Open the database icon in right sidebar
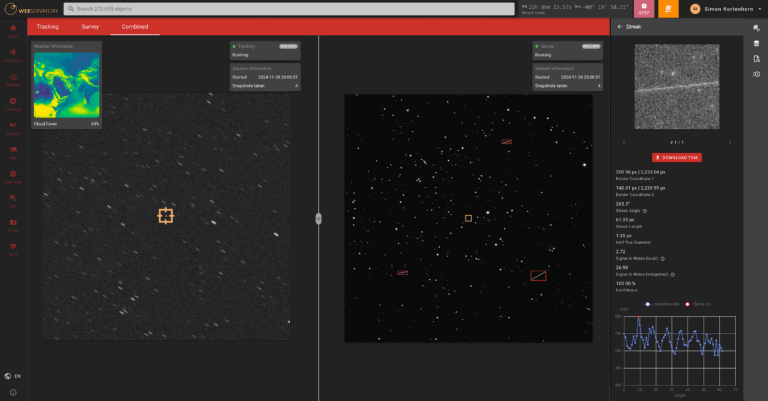This screenshot has width=768, height=401. [757, 43]
